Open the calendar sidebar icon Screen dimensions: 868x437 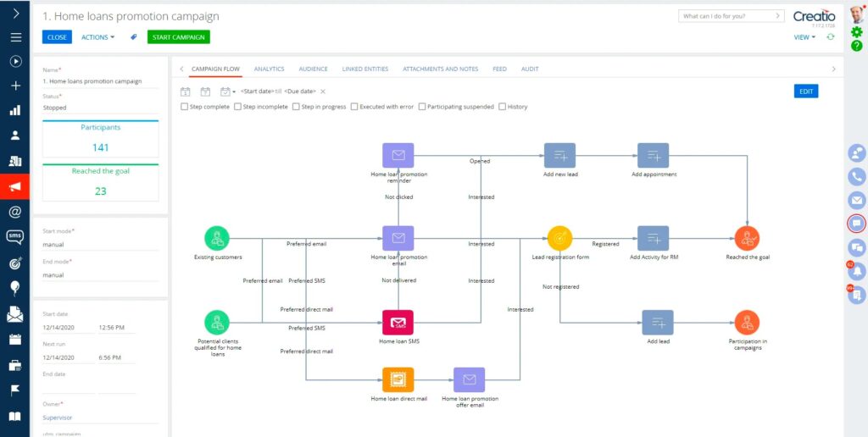pos(15,339)
